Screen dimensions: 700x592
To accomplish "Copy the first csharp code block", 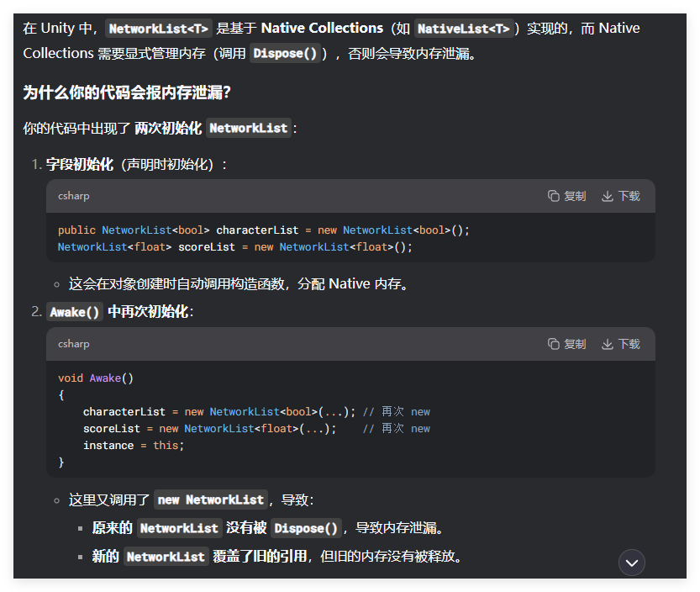I will click(566, 196).
